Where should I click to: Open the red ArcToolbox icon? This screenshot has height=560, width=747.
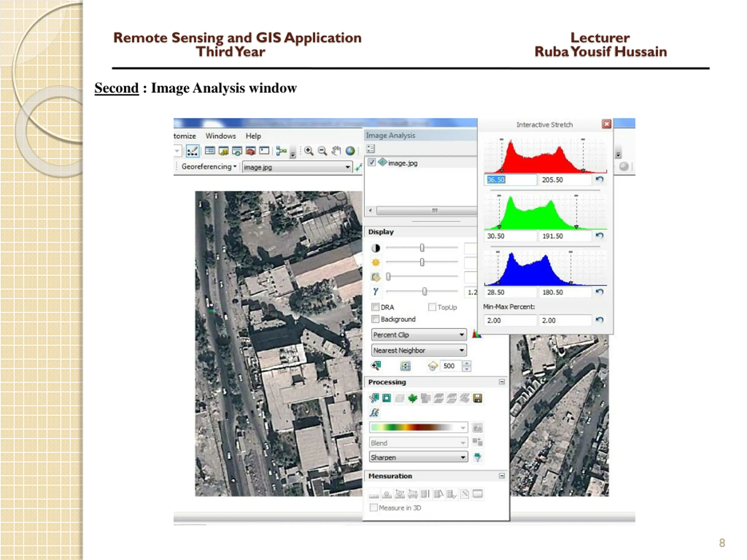(x=251, y=151)
